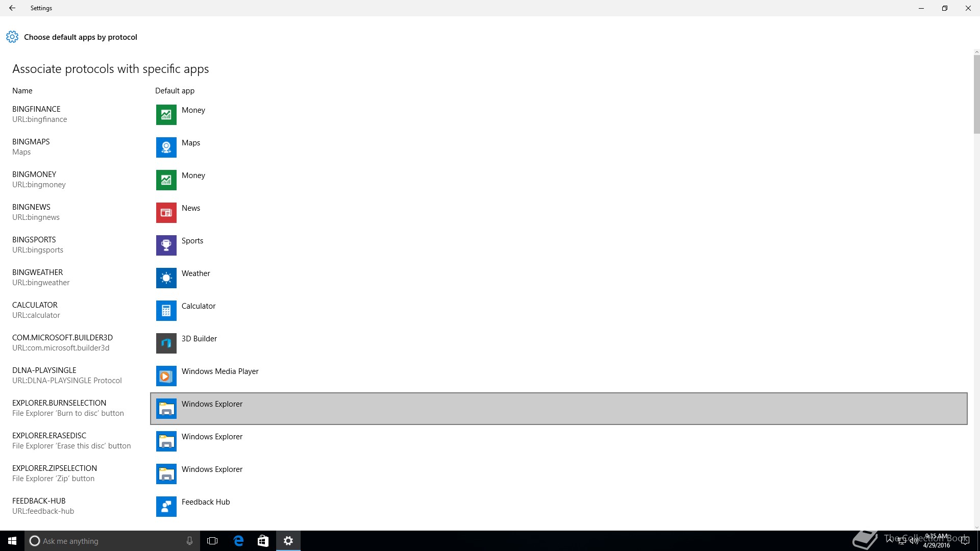Viewport: 980px width, 551px height.
Task: Change the default app labeled Calculator
Action: (x=559, y=311)
